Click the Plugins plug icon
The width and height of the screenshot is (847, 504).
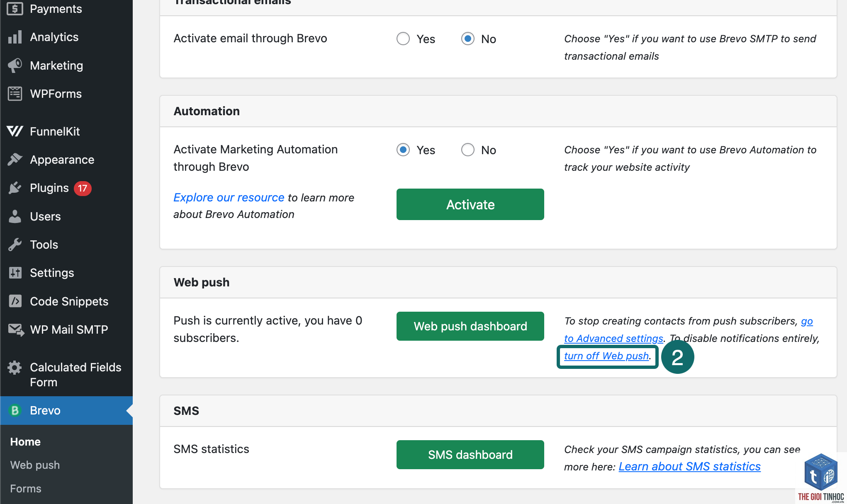tap(15, 188)
